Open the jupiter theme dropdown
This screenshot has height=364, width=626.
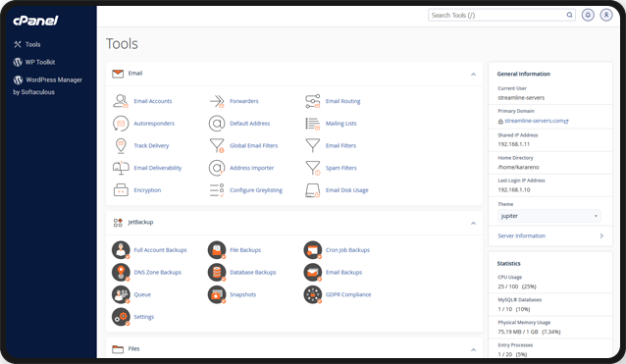(549, 216)
